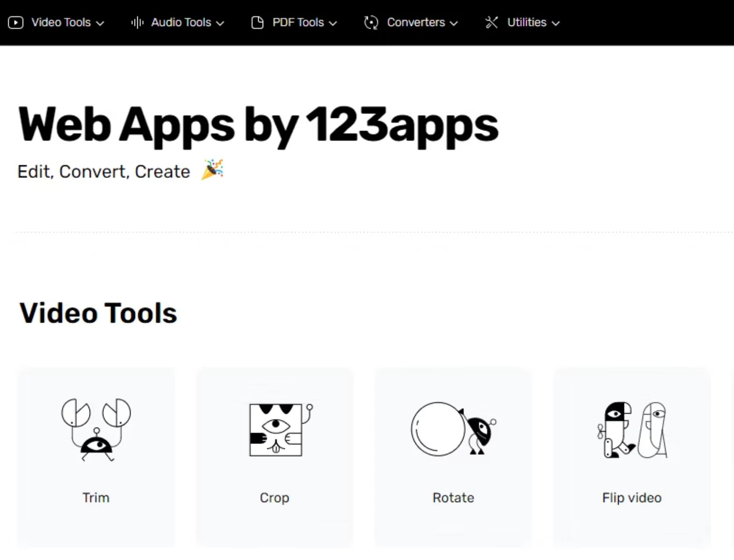The width and height of the screenshot is (734, 560).
Task: Click the PDF Tools document icon
Action: point(257,22)
